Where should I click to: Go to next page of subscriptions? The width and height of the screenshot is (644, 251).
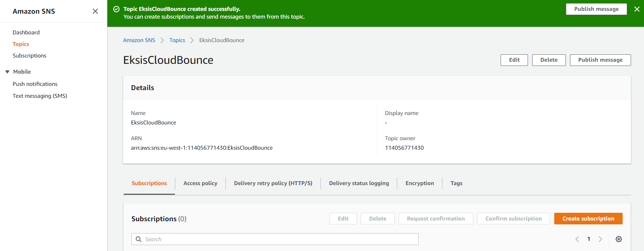600,239
